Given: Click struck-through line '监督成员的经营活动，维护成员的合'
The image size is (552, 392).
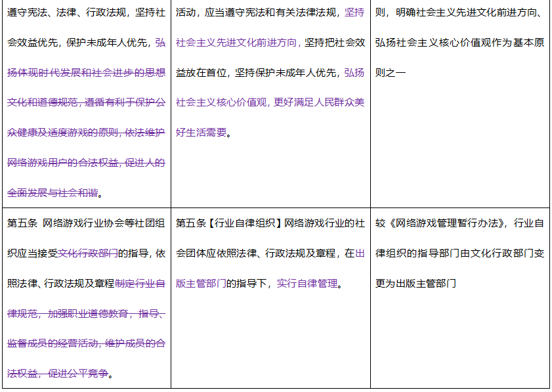Looking at the screenshot, I should pyautogui.click(x=86, y=343).
